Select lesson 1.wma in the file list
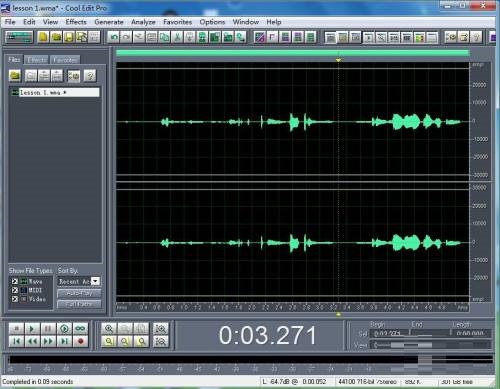Screen dimensions: 500x389 [x=55, y=92]
